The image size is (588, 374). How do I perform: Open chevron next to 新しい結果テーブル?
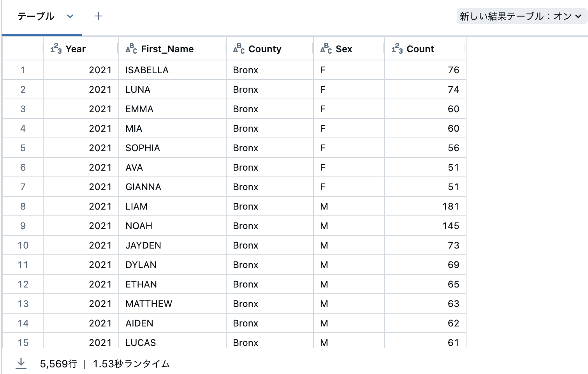pos(579,16)
